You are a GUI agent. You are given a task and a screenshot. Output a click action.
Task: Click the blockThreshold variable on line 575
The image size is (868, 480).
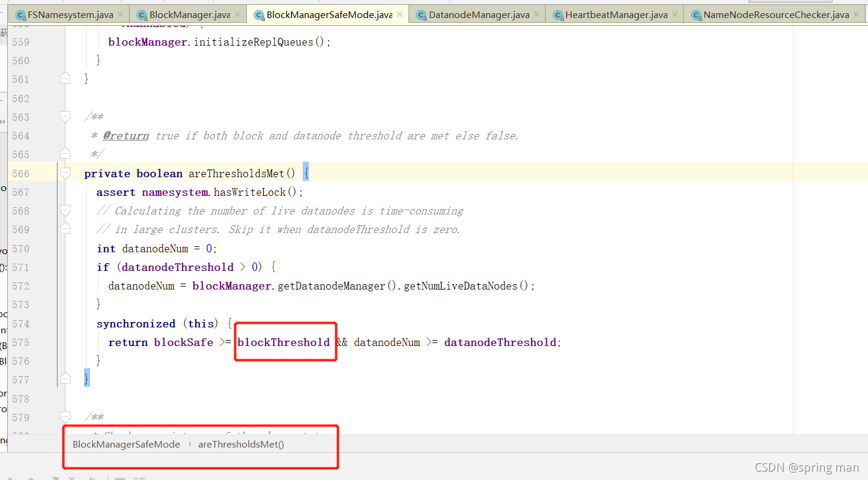point(284,342)
